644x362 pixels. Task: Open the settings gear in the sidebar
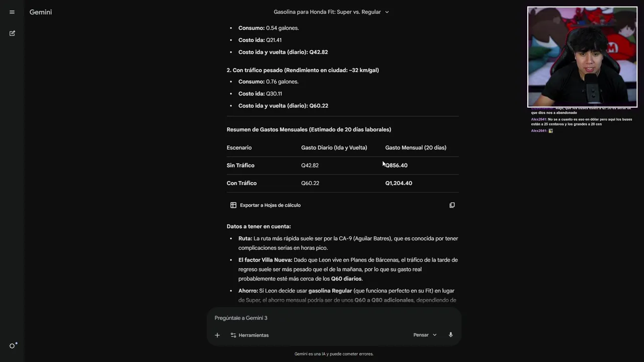(x=13, y=346)
